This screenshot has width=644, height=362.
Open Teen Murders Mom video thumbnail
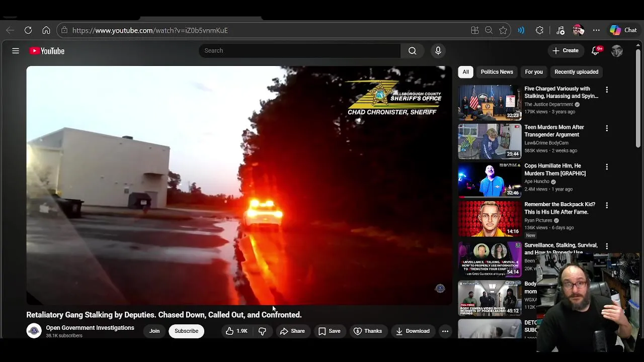(x=490, y=141)
